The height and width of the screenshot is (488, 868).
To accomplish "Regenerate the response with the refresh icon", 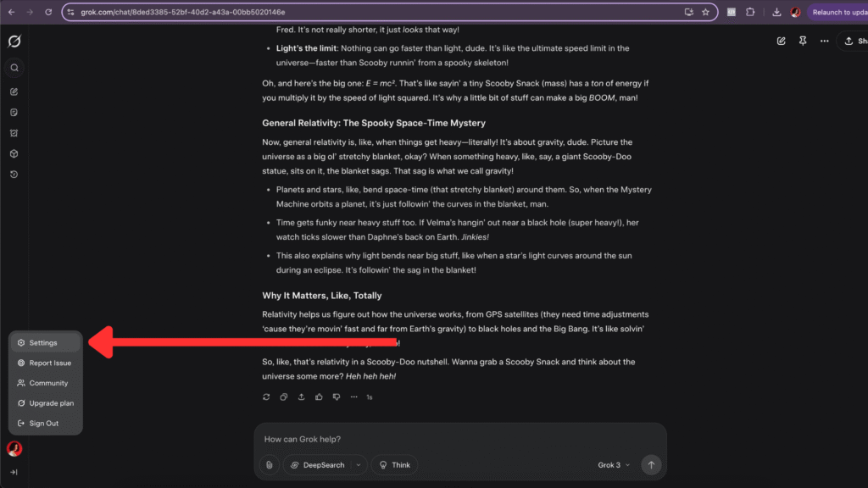I will pyautogui.click(x=266, y=396).
